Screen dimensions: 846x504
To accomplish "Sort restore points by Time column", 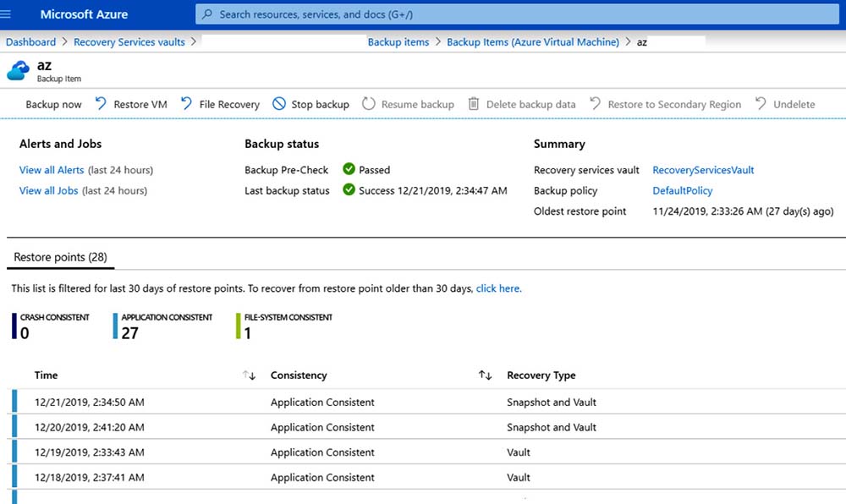I will pos(249,375).
